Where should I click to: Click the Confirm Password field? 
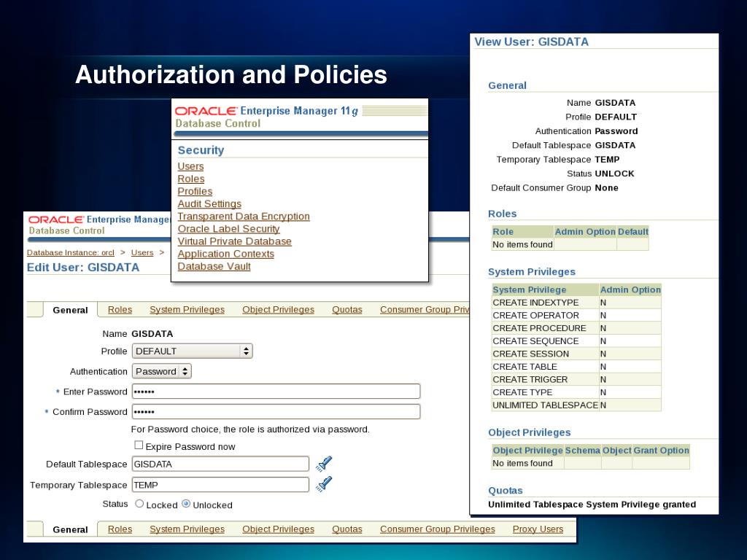pyautogui.click(x=276, y=411)
